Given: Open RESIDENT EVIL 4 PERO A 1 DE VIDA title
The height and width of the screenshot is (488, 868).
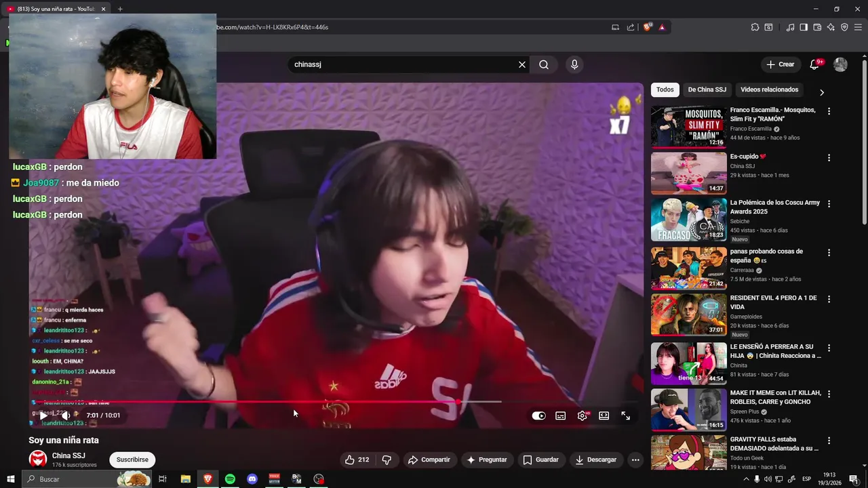Looking at the screenshot, I should [x=773, y=302].
